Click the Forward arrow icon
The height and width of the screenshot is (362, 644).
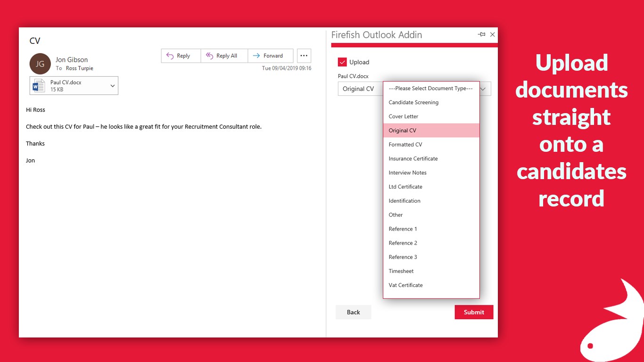pos(256,56)
